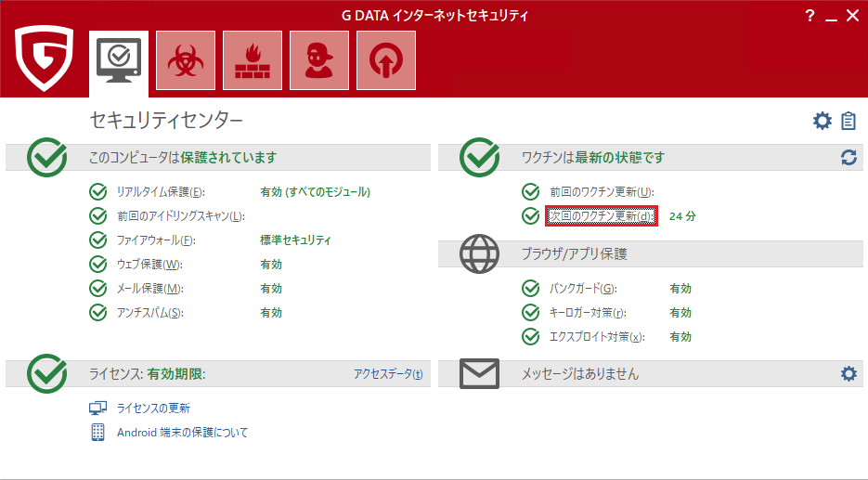Click 有効 status beside ウェブ保護
The width and height of the screenshot is (868, 480).
[x=271, y=265]
